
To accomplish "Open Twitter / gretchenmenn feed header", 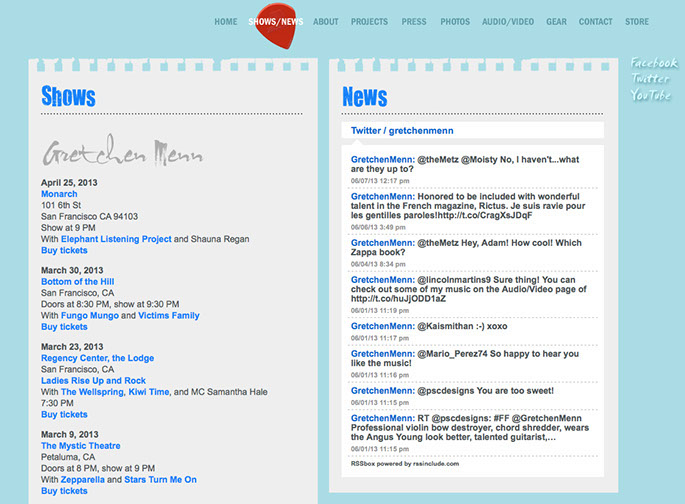I will pos(402,131).
